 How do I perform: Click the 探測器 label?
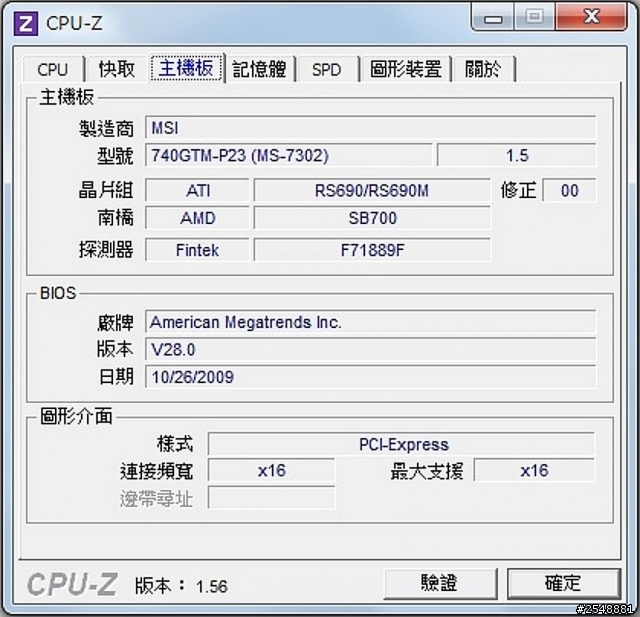point(106,249)
